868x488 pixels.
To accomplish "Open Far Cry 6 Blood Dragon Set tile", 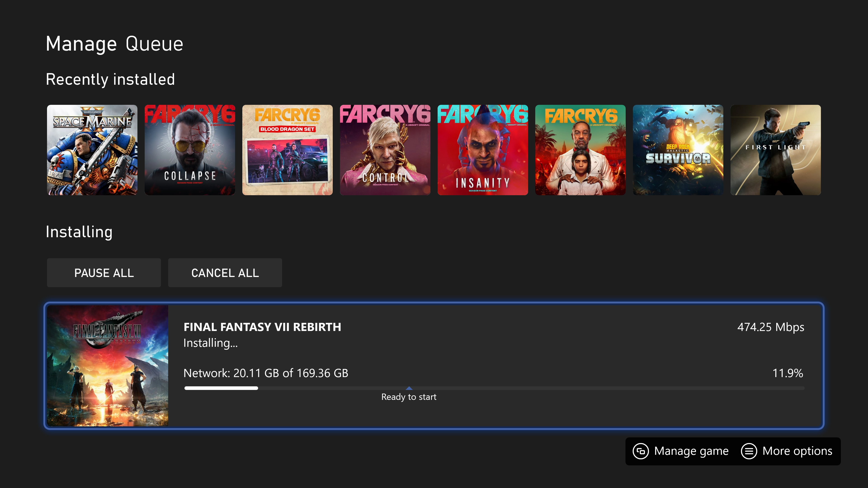I will 288,150.
